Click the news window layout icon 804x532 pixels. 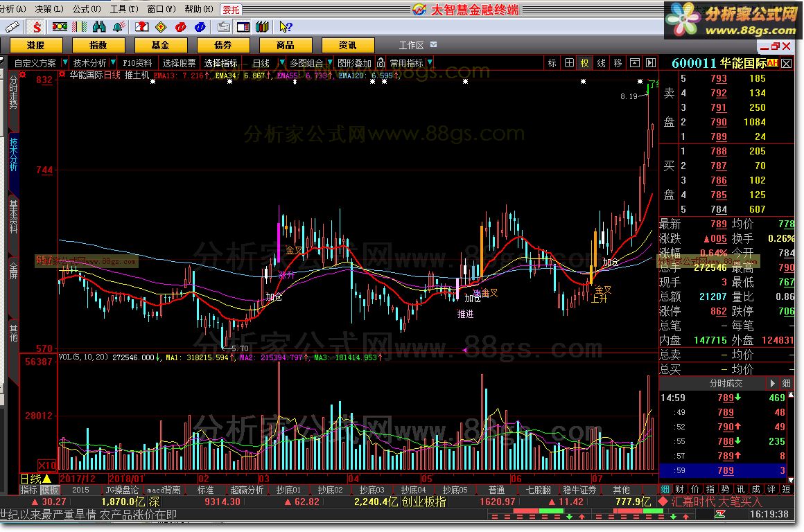tap(243, 26)
